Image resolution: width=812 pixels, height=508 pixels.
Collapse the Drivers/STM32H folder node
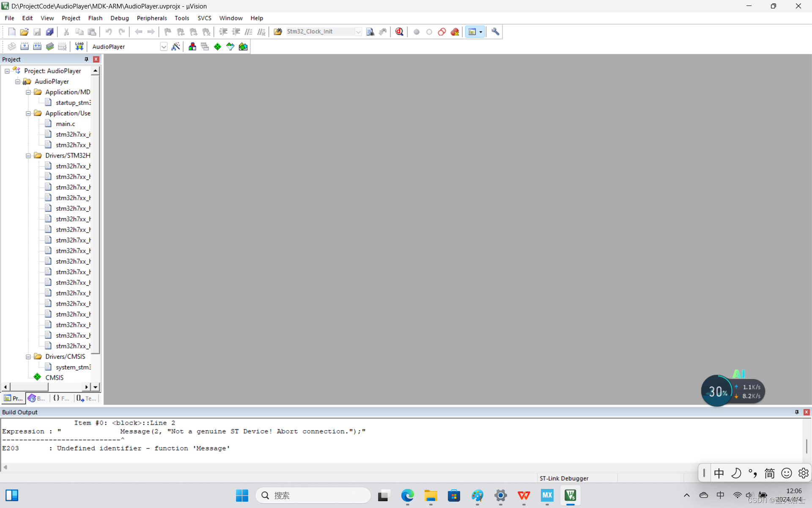[28, 155]
